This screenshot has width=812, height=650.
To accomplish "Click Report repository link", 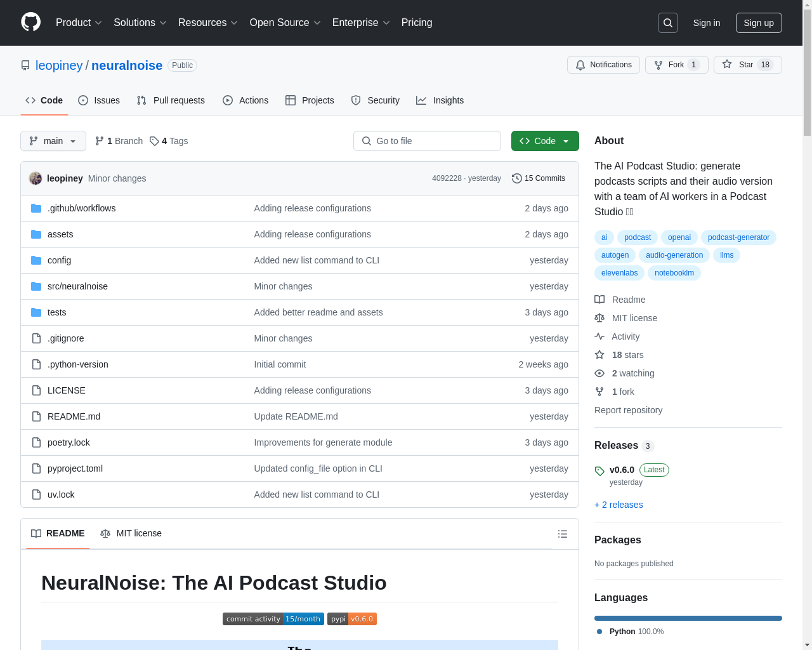I will tap(629, 410).
